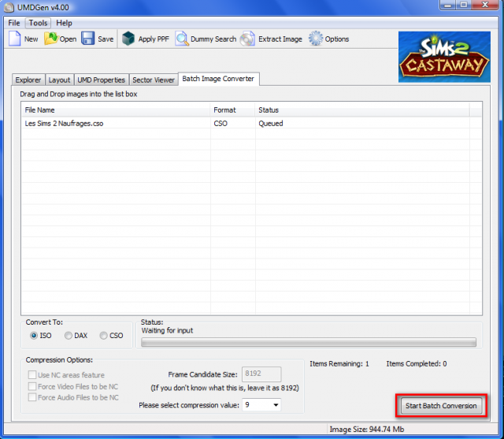Open the File menu
The height and width of the screenshot is (439, 504).
[x=14, y=23]
